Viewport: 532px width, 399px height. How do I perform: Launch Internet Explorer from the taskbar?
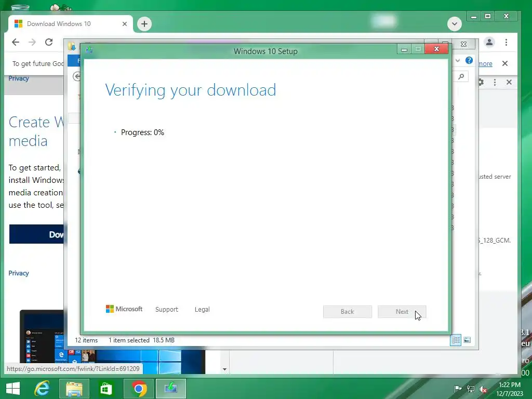42,389
